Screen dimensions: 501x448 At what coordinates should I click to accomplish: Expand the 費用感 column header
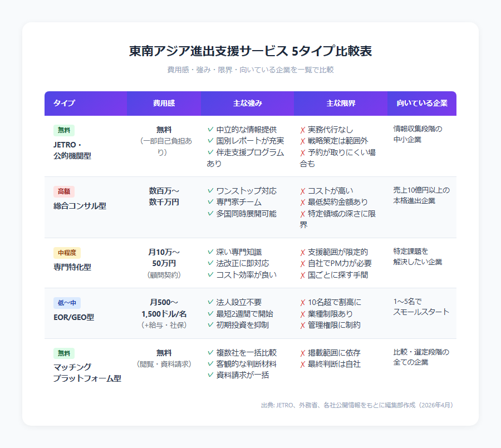[164, 104]
